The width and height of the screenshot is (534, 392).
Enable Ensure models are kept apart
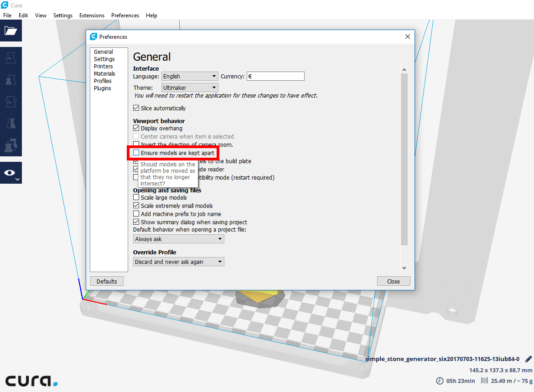(x=136, y=153)
